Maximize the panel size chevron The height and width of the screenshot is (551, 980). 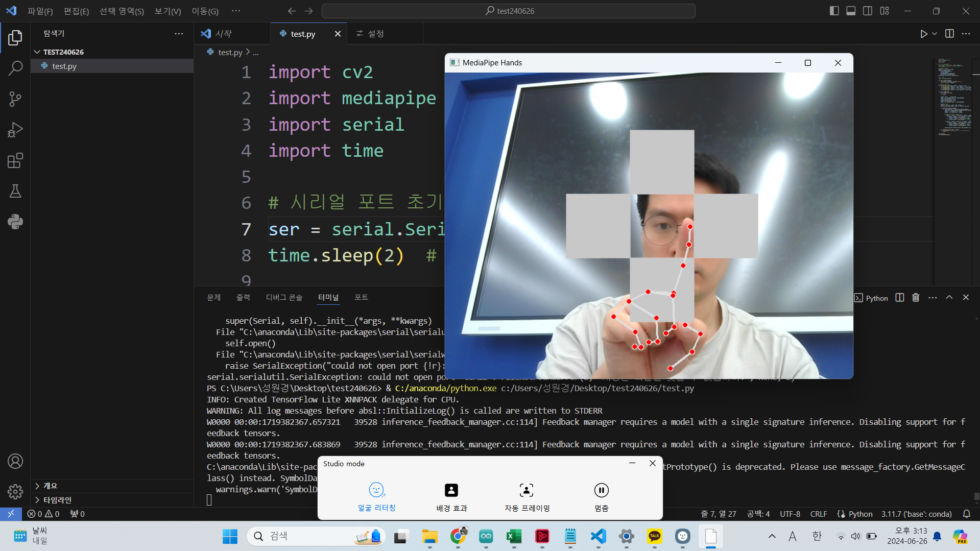[x=949, y=298]
